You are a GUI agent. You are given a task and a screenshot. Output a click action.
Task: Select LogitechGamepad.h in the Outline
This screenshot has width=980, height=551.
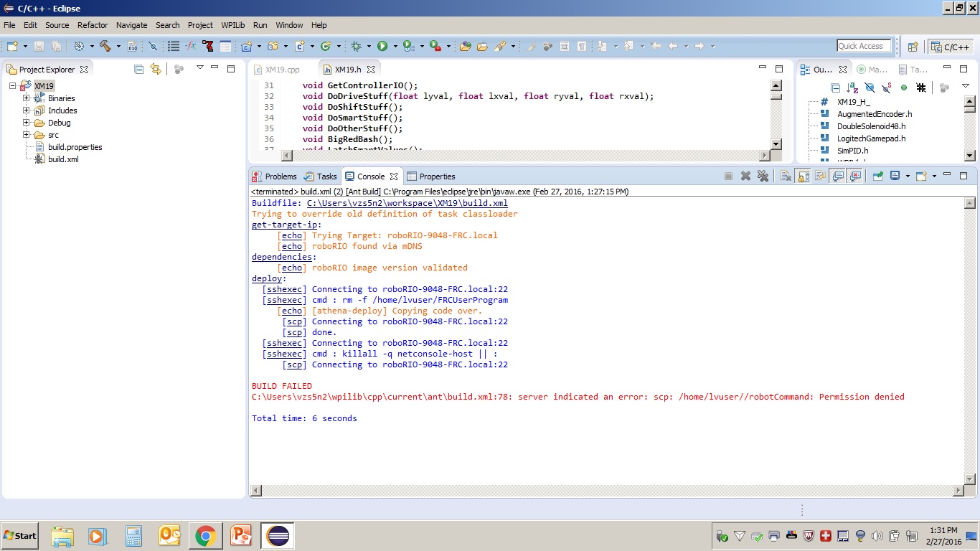coord(871,138)
